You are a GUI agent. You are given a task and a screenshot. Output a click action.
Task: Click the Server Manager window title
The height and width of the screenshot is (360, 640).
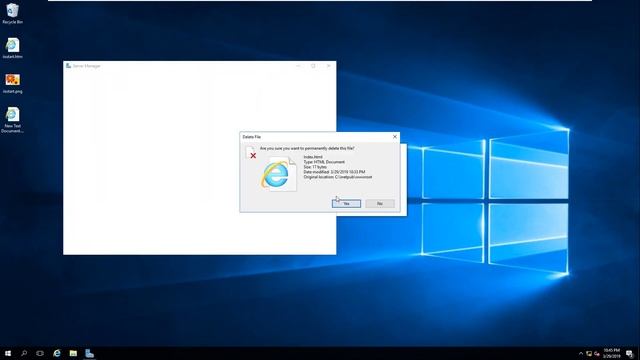tap(87, 66)
